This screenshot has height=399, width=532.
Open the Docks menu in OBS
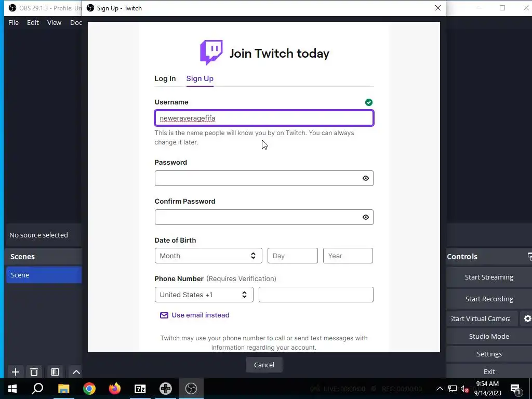76,22
